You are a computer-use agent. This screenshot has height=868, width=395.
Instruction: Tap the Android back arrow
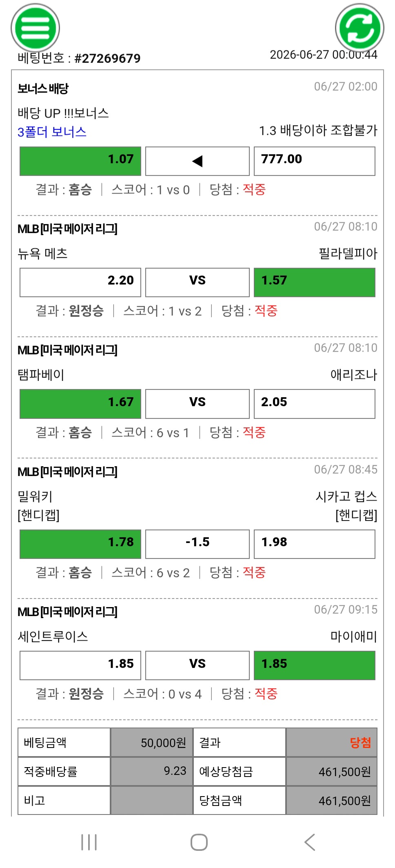pos(310,842)
